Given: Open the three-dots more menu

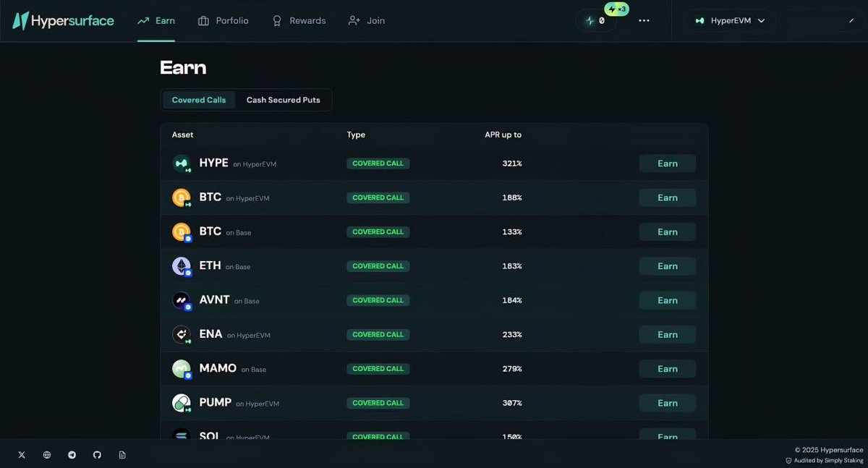Looking at the screenshot, I should pyautogui.click(x=644, y=21).
